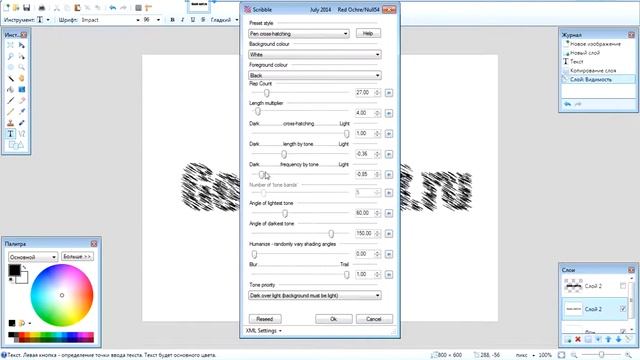Click the Length multiplier value field
The height and width of the screenshot is (360, 640).
pyautogui.click(x=364, y=113)
